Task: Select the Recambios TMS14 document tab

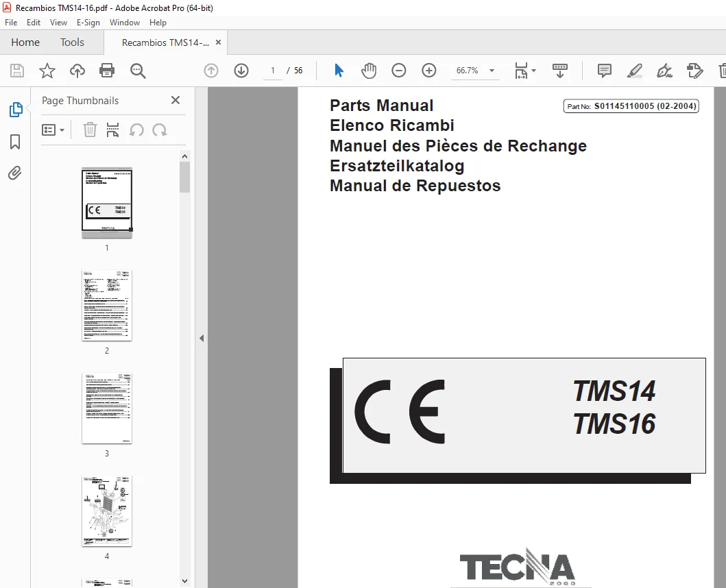Action: 165,42
